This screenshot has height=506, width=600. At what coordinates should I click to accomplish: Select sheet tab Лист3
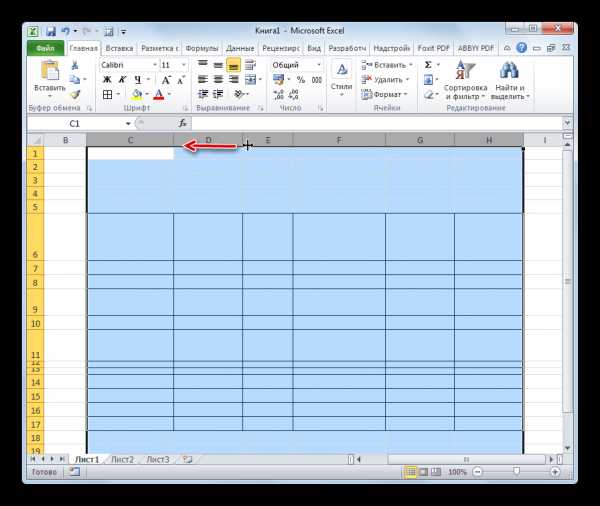pos(158,459)
